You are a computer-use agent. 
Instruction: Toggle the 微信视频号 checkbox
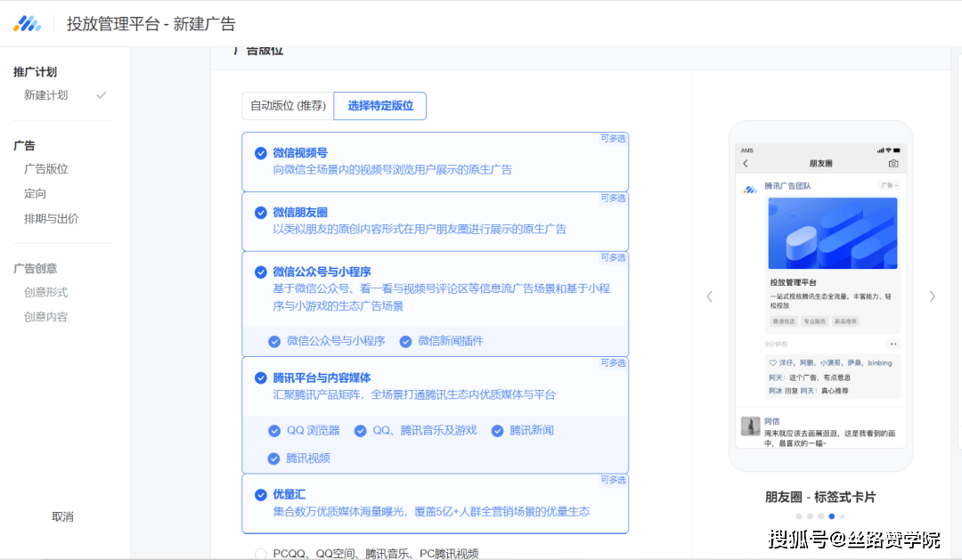(x=261, y=153)
